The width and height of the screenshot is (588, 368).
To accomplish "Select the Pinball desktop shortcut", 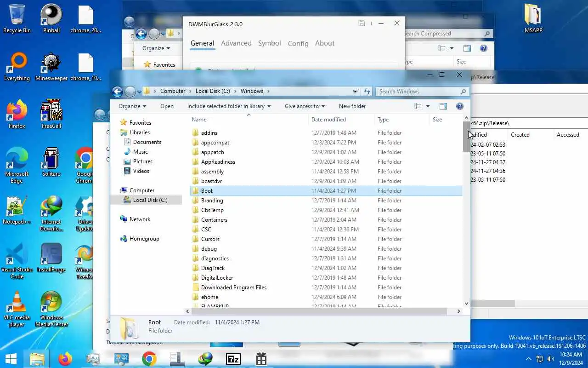I will pos(51,19).
